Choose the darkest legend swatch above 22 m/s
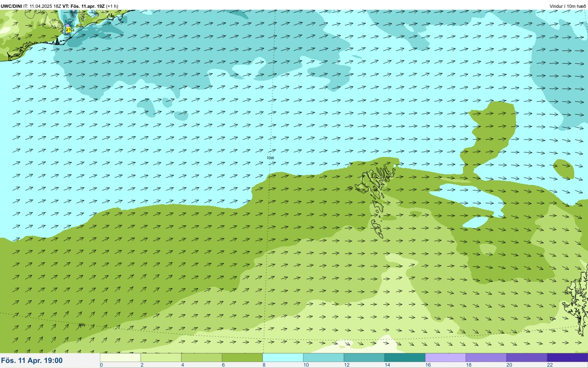Viewport: 588px width, 368px height. point(567,357)
